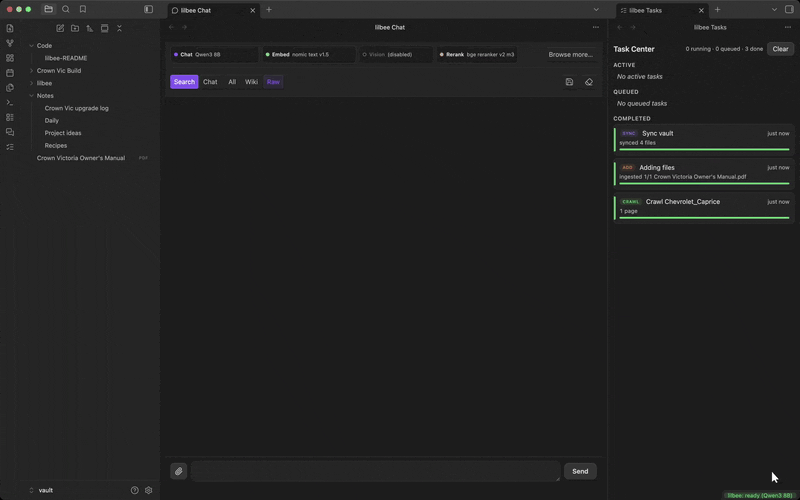Viewport: 800px width, 500px height.
Task: Add new tab next to lilbee Tasks
Action: pyautogui.click(x=717, y=10)
